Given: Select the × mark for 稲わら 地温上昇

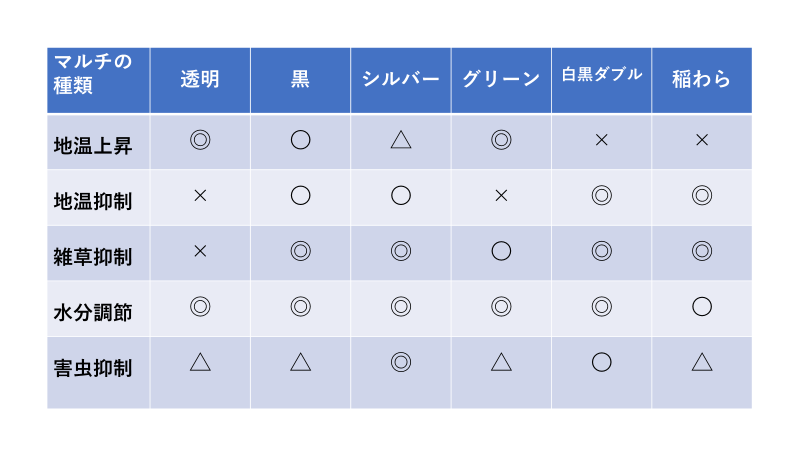Looking at the screenshot, I should click(x=702, y=140).
